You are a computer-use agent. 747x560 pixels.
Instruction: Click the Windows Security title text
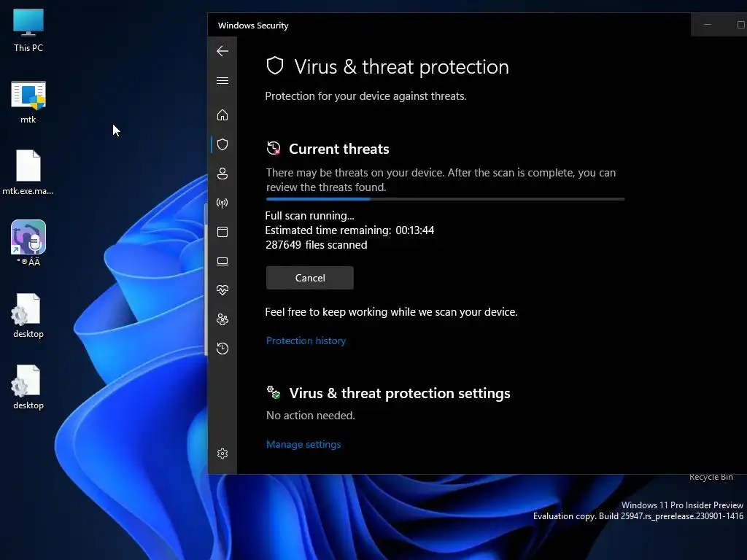click(x=253, y=26)
